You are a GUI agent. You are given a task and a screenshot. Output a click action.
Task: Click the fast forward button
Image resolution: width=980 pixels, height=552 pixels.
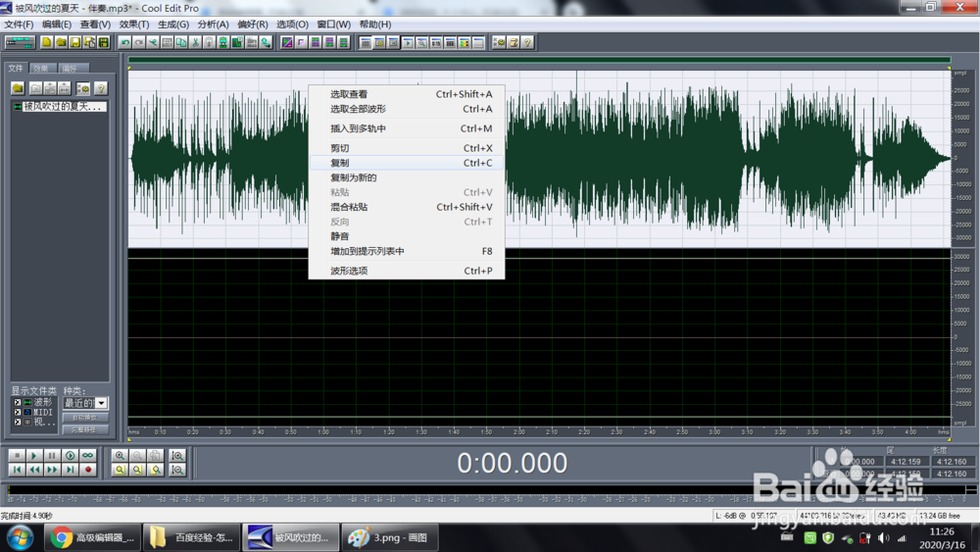click(52, 470)
